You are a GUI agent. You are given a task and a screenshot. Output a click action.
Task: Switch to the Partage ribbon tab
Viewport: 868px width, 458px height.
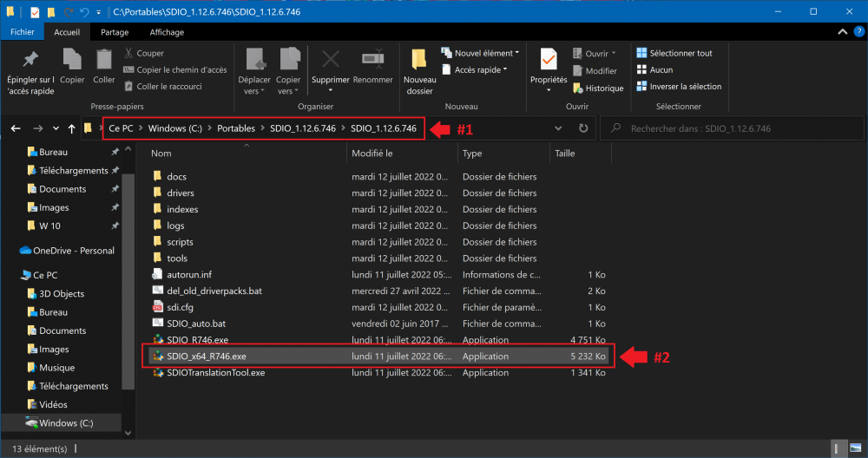point(115,32)
